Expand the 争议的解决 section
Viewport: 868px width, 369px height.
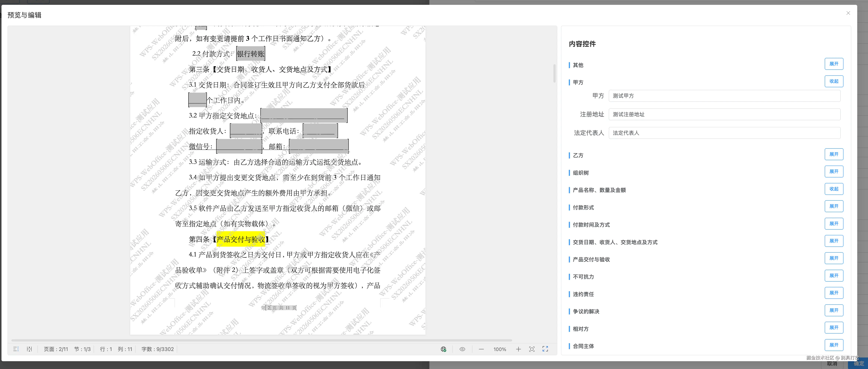[x=834, y=310]
